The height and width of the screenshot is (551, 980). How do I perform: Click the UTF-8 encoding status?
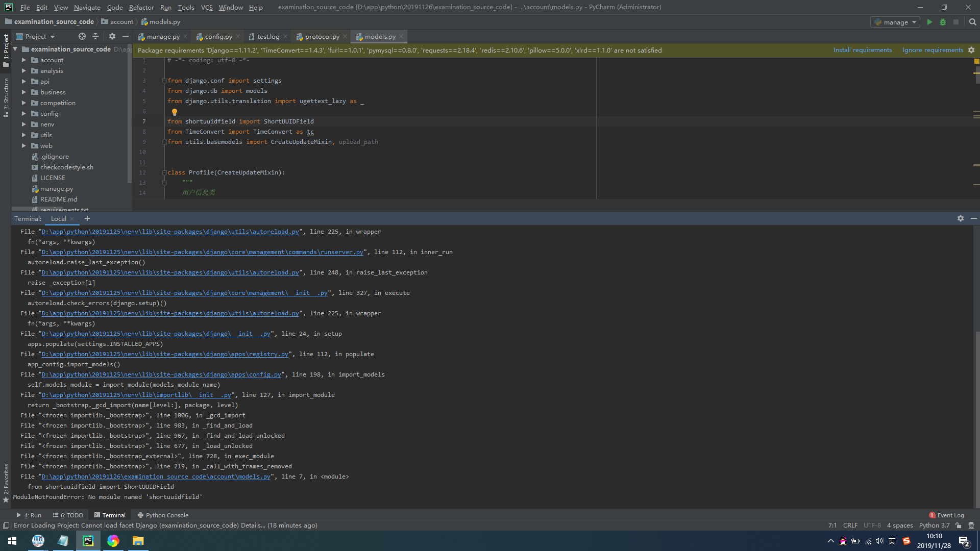pos(872,525)
